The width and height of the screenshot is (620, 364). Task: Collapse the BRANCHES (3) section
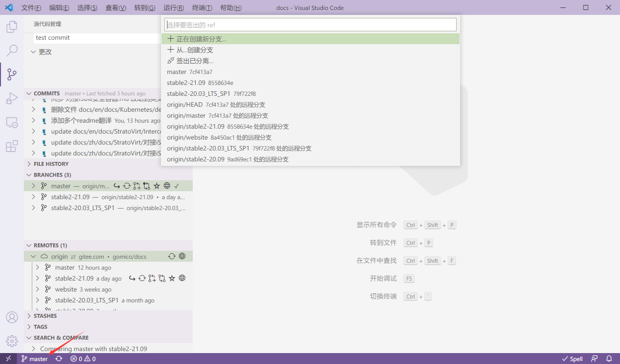coord(29,175)
